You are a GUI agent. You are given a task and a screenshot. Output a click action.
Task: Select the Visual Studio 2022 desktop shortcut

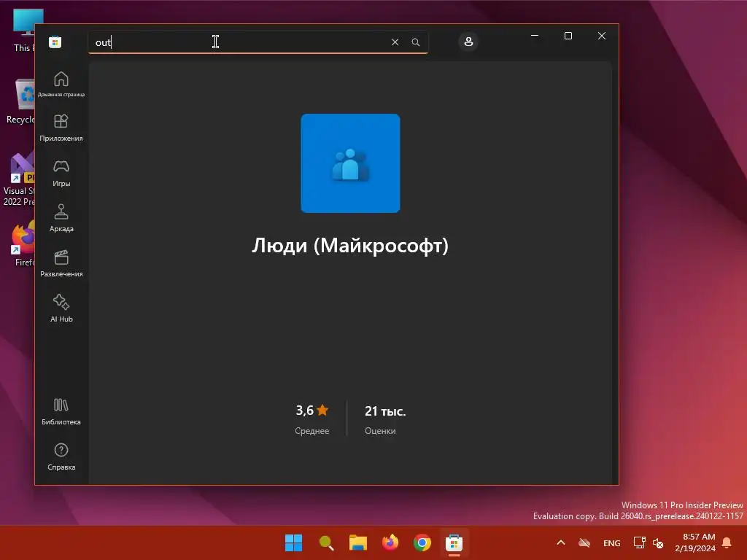point(19,179)
